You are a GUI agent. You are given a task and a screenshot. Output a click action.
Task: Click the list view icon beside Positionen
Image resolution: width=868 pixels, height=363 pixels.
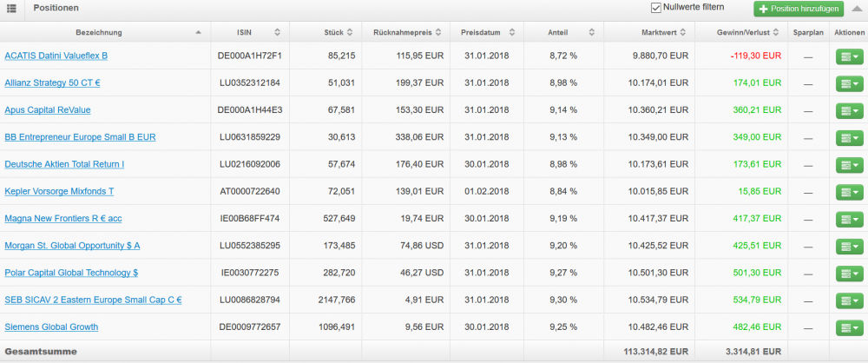(x=11, y=9)
